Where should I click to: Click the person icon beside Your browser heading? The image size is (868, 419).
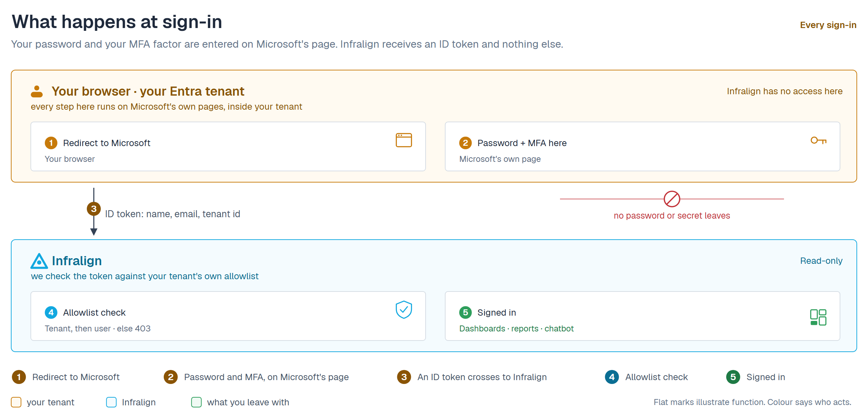point(37,91)
